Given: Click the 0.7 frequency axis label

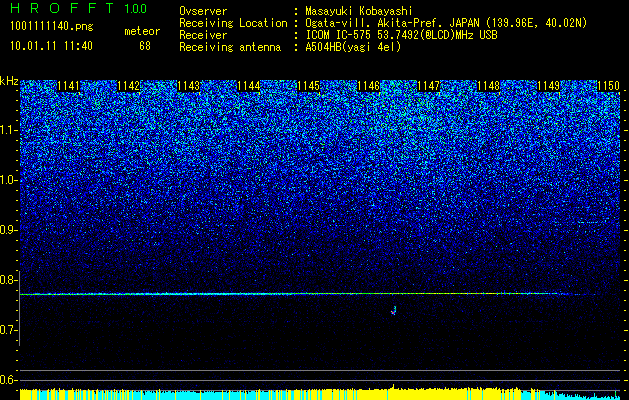Looking at the screenshot, I should [x=9, y=330].
